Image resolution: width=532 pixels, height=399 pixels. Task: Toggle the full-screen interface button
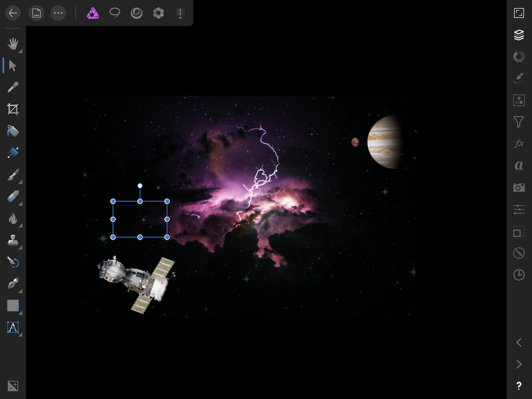coord(519,13)
